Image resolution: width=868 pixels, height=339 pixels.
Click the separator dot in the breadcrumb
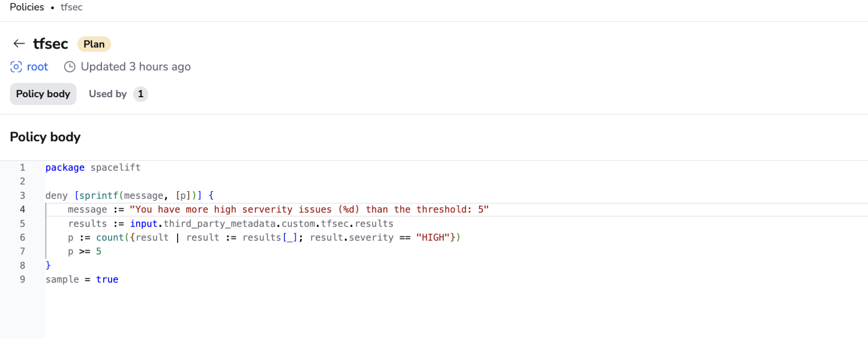pos(53,7)
